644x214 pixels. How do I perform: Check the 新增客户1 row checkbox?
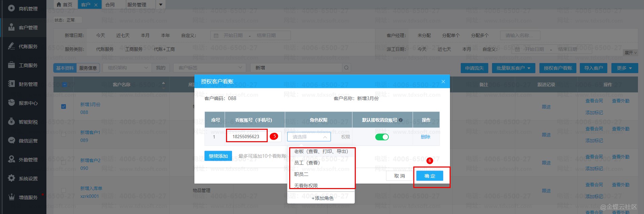tap(64, 134)
